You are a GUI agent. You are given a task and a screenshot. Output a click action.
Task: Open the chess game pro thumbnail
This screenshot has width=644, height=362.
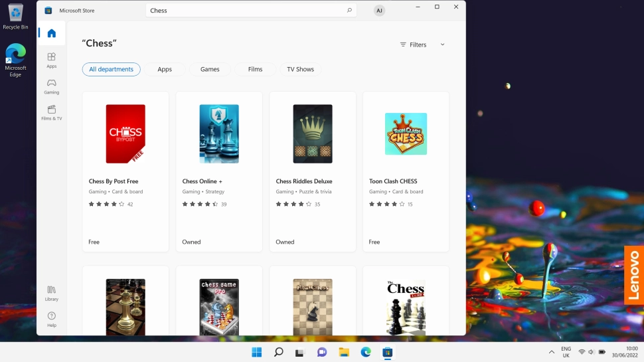point(219,307)
